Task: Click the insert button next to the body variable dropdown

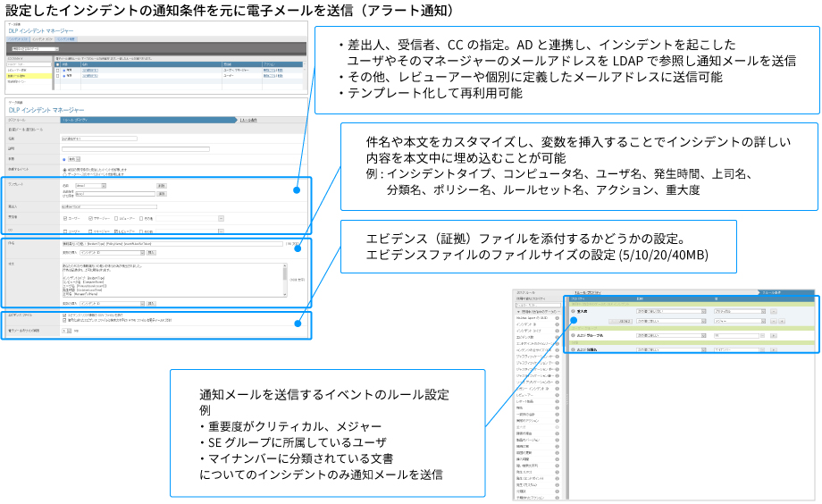Action: 151,304
